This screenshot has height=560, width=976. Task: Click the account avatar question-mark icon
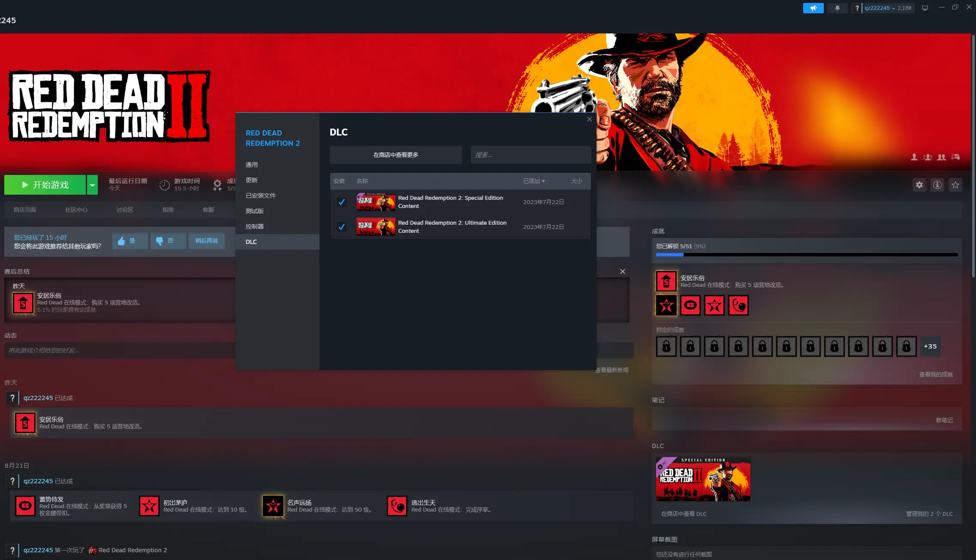(857, 8)
